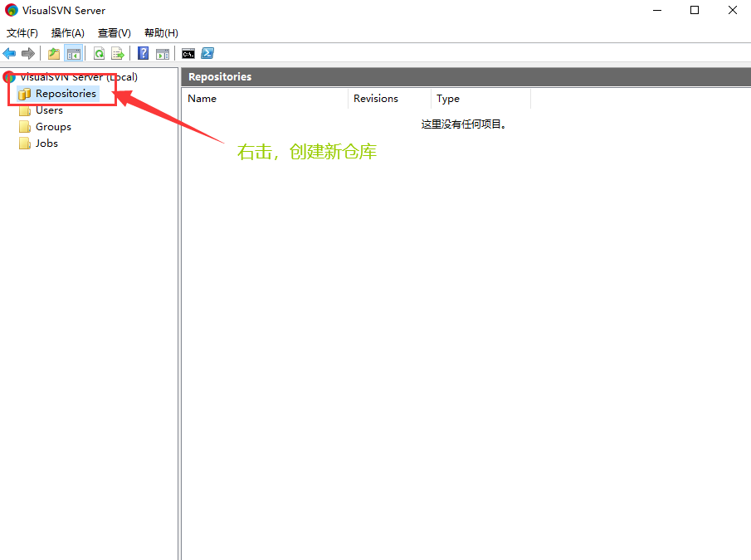
Task: Select the Jobs node in tree
Action: [46, 143]
